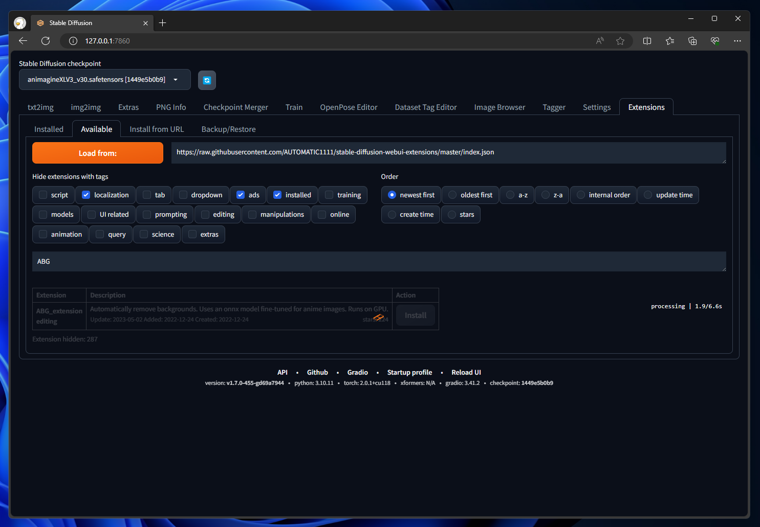Toggle the editing tag checkbox
This screenshot has width=760, height=527.
pyautogui.click(x=205, y=214)
